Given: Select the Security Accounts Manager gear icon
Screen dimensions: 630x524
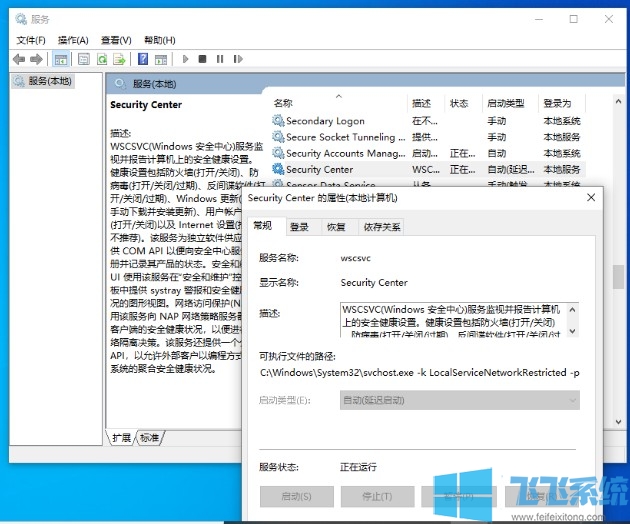Looking at the screenshot, I should point(278,153).
